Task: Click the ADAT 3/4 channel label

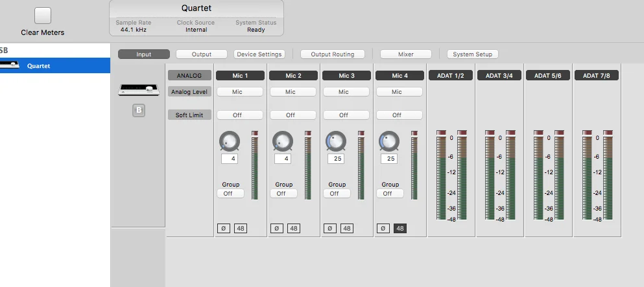Action: (499, 75)
